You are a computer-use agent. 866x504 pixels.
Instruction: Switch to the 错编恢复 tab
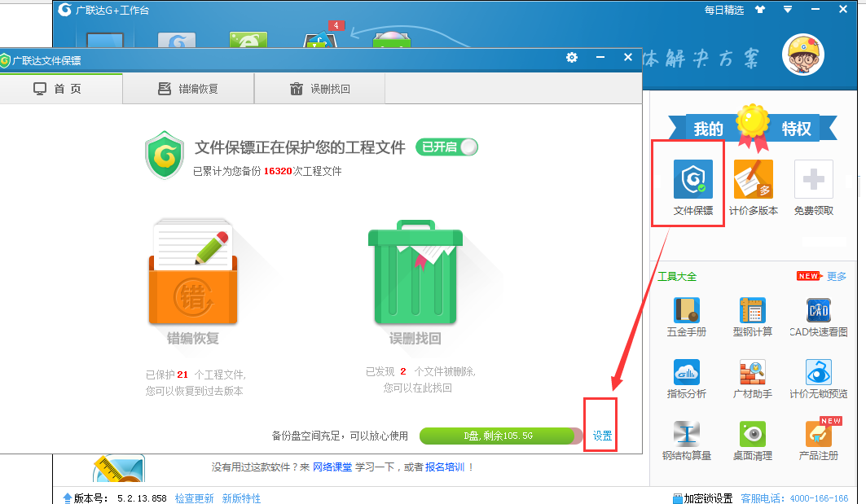[188, 89]
